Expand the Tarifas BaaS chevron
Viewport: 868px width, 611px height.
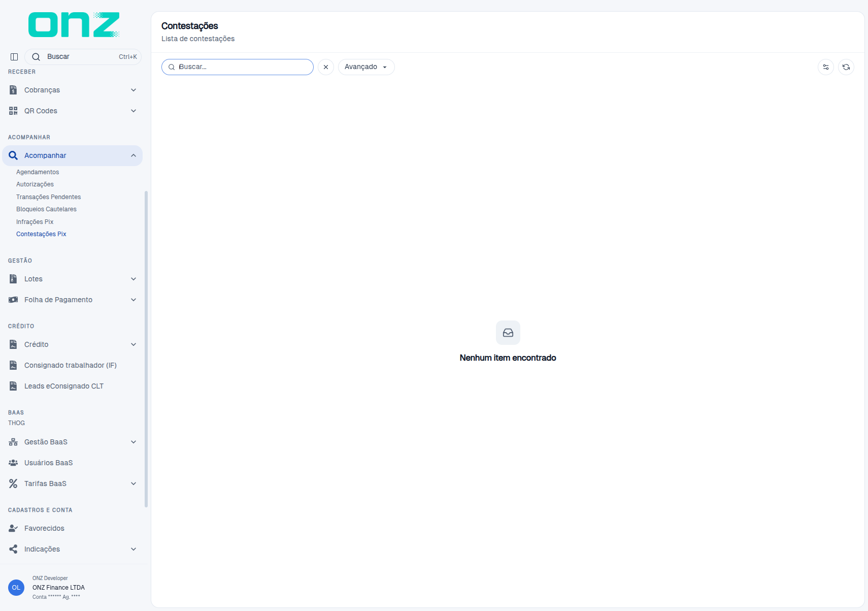pyautogui.click(x=133, y=484)
